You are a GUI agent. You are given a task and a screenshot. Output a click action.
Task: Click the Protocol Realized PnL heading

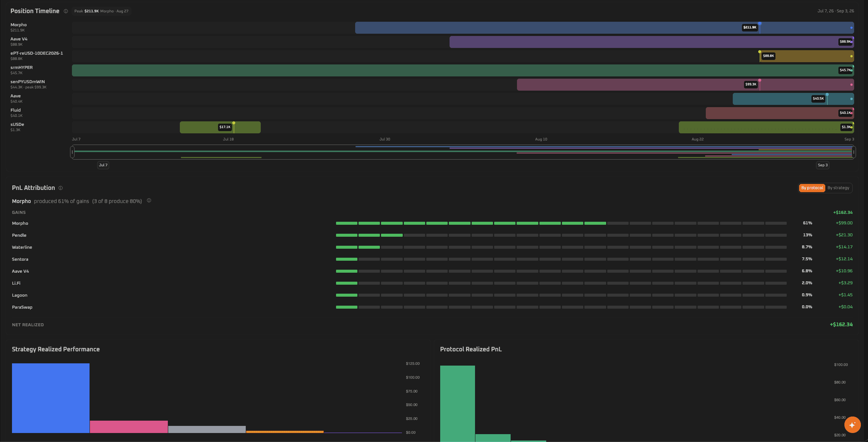(x=471, y=349)
